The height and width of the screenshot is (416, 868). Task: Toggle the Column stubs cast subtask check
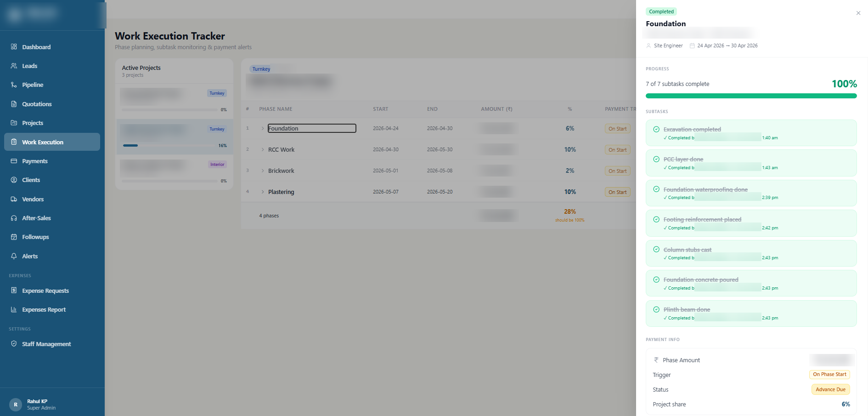point(656,250)
